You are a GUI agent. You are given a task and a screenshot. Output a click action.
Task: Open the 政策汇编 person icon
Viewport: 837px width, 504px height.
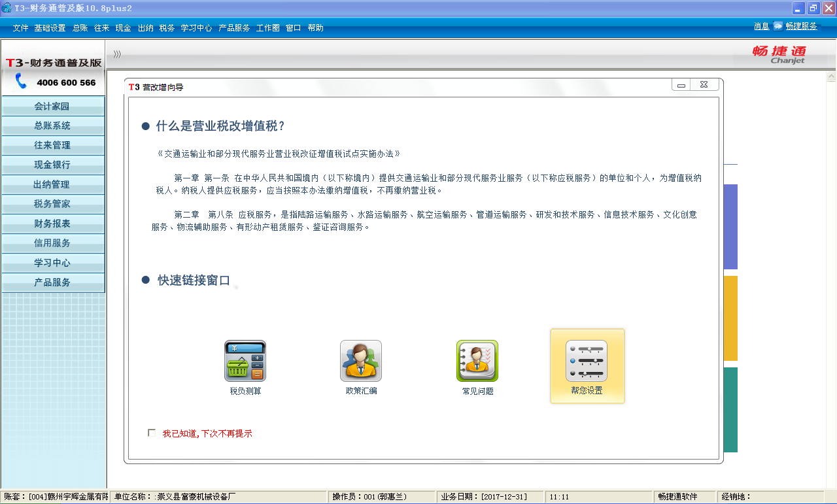(x=361, y=361)
